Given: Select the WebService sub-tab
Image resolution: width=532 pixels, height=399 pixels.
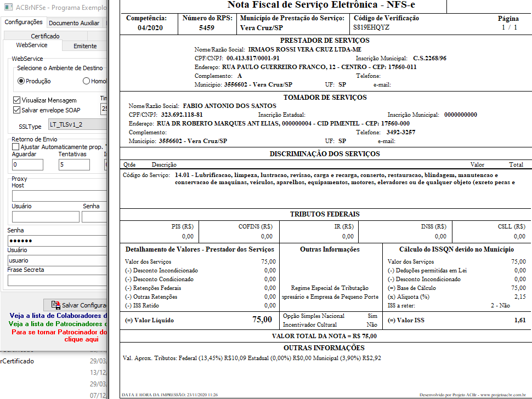Looking at the screenshot, I should (32, 45).
